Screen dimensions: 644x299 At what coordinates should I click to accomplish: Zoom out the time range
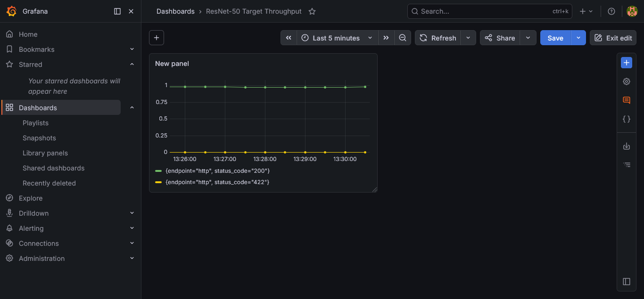pyautogui.click(x=403, y=38)
